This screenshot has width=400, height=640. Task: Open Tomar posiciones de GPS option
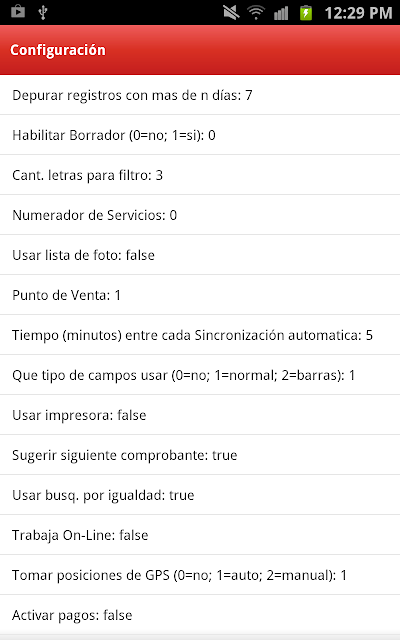pos(200,575)
